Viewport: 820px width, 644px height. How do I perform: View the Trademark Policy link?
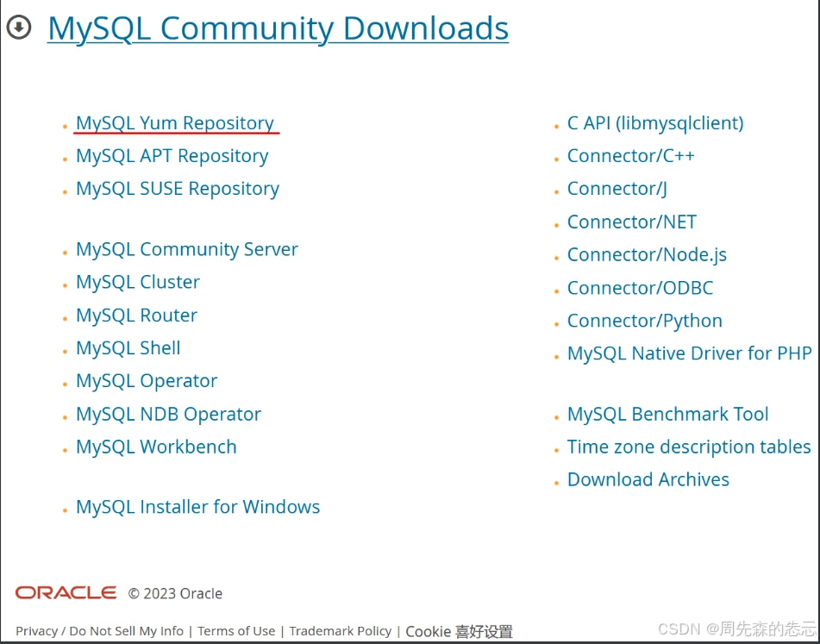point(341,631)
